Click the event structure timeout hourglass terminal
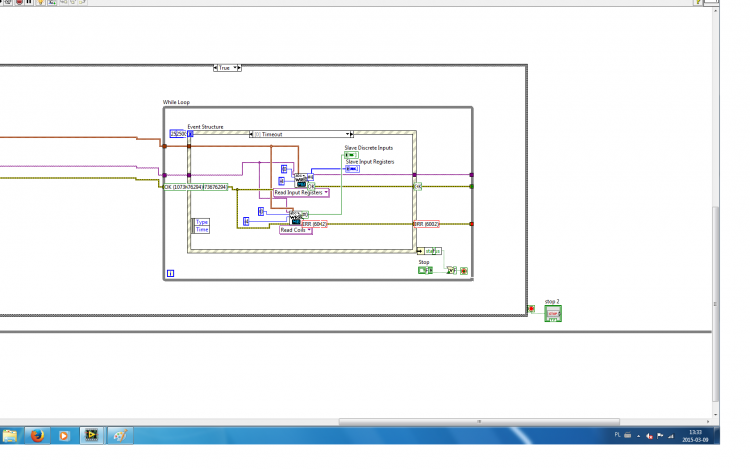Screen dimensions: 750x469 [x=190, y=134]
